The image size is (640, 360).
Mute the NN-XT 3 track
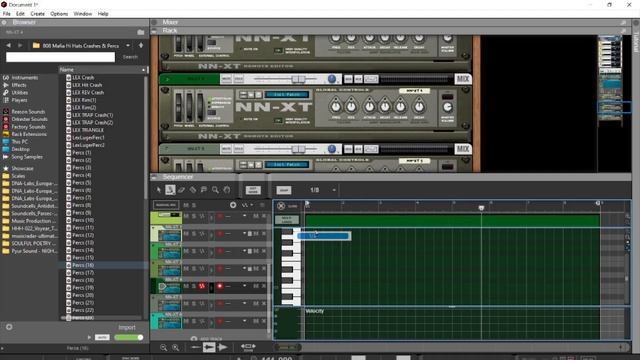[186, 269]
